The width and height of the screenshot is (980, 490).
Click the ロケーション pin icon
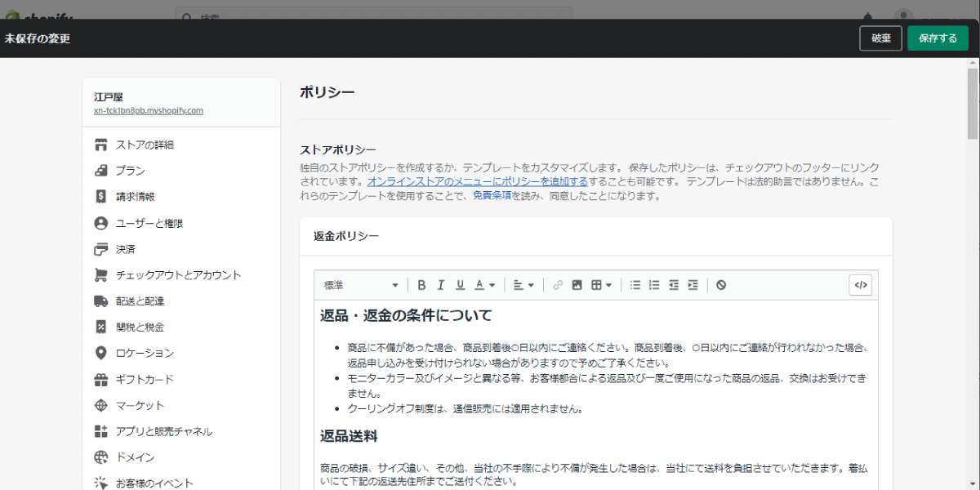[101, 354]
